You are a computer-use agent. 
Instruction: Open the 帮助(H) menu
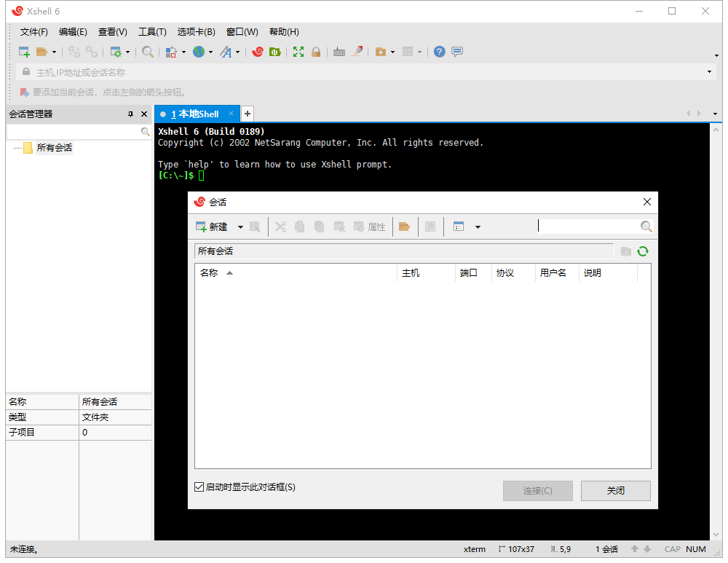[284, 32]
